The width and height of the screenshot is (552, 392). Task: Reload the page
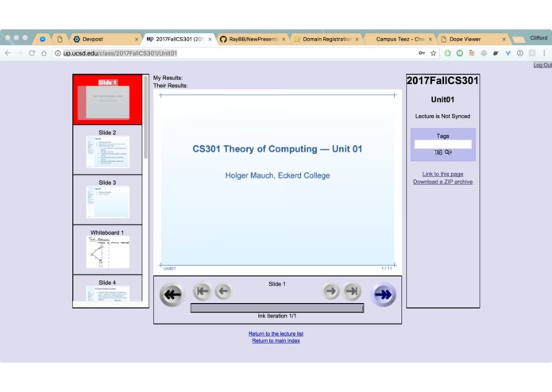[32, 53]
